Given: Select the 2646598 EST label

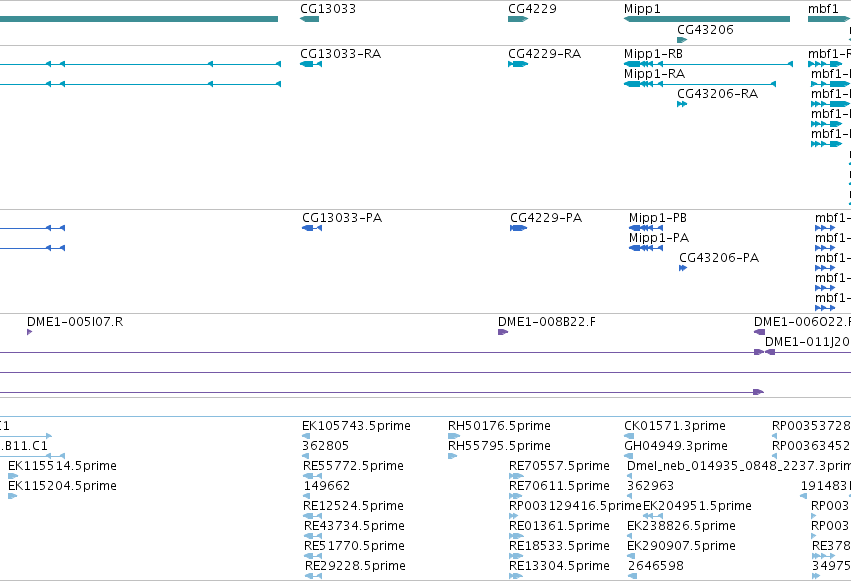Looking at the screenshot, I should pyautogui.click(x=656, y=566).
